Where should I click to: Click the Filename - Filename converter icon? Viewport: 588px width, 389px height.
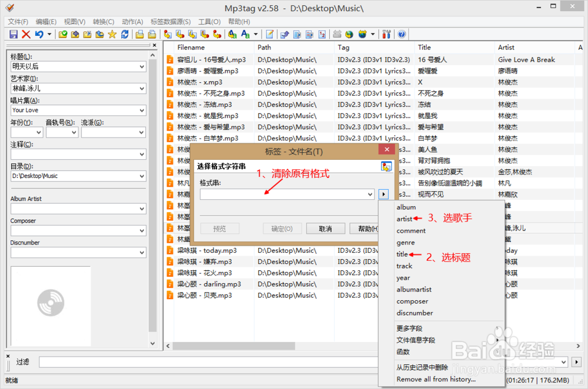(192, 35)
